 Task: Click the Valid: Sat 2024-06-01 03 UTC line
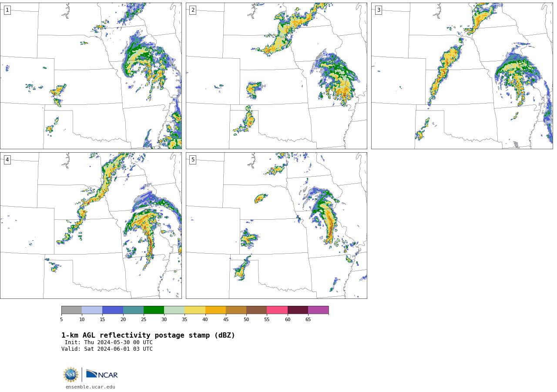coord(107,349)
